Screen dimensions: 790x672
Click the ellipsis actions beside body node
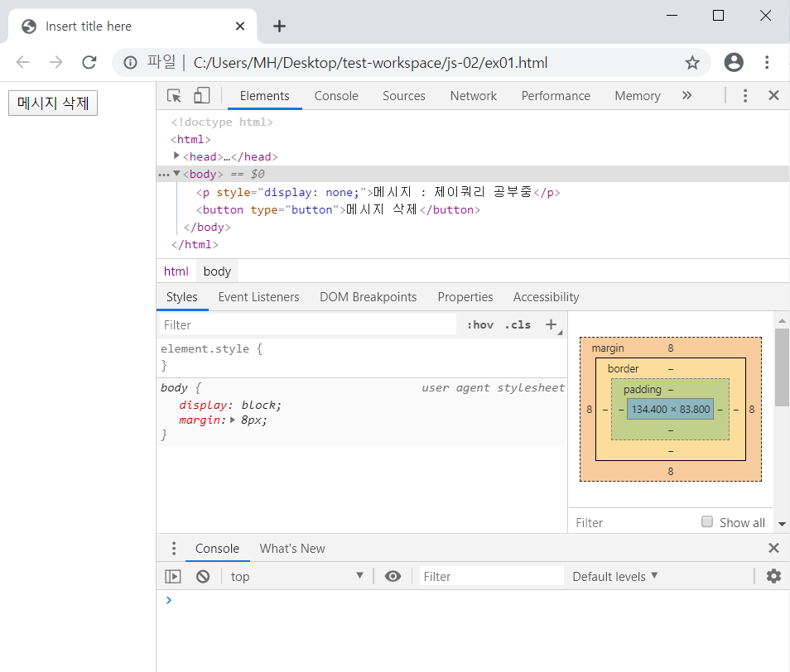pyautogui.click(x=164, y=175)
